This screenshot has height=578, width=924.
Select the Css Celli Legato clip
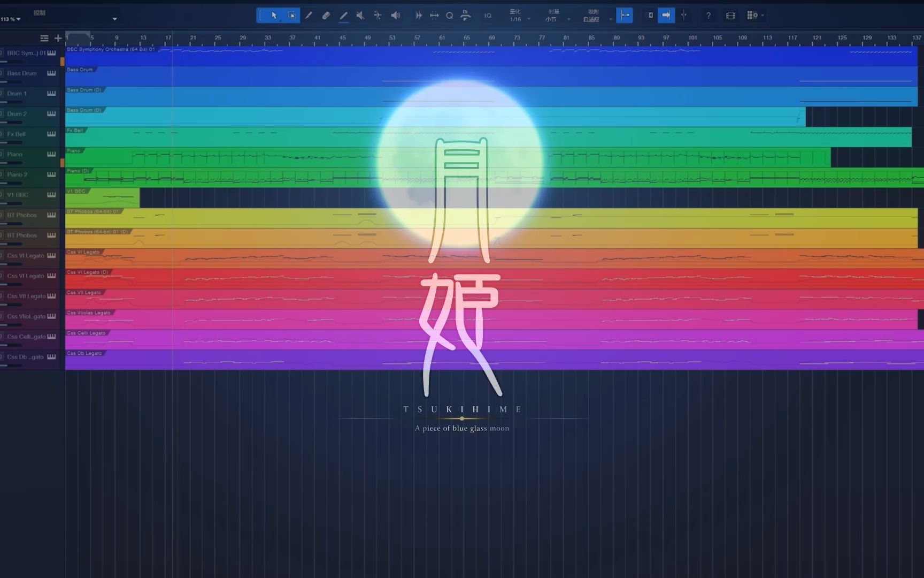(495, 339)
